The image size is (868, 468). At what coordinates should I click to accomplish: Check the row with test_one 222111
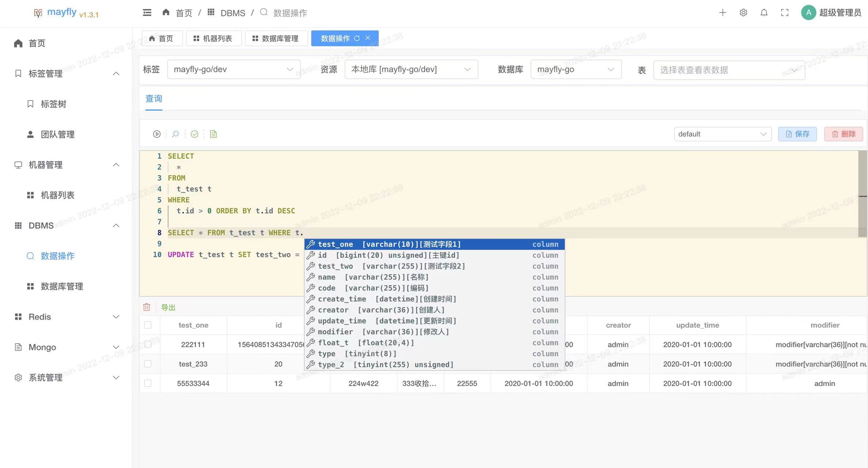(148, 344)
